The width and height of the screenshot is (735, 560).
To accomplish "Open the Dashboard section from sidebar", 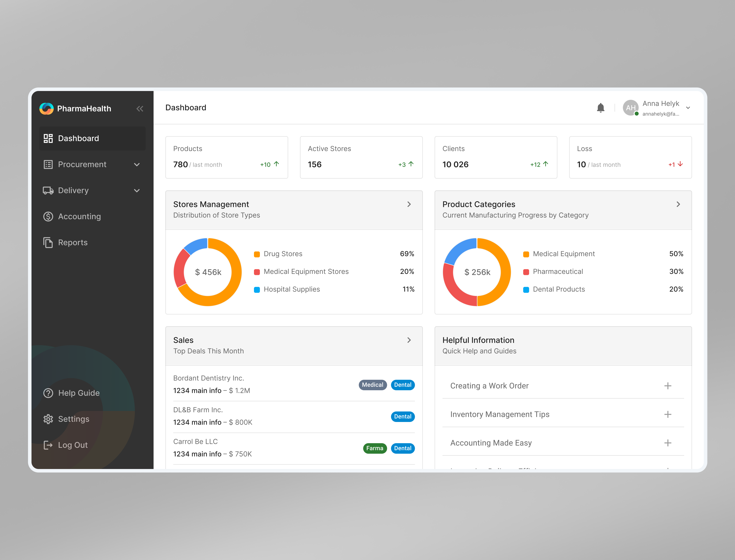I will [78, 138].
